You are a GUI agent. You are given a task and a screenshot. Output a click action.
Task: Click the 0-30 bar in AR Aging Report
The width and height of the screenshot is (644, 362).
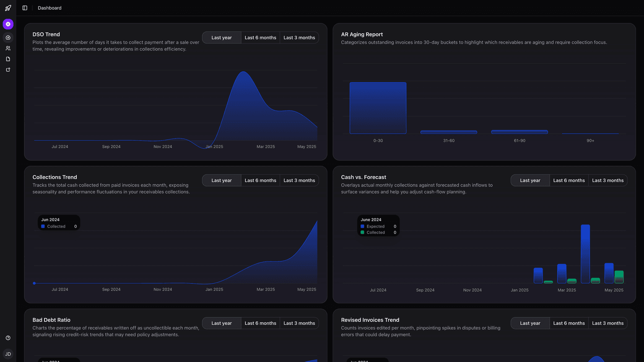click(378, 108)
